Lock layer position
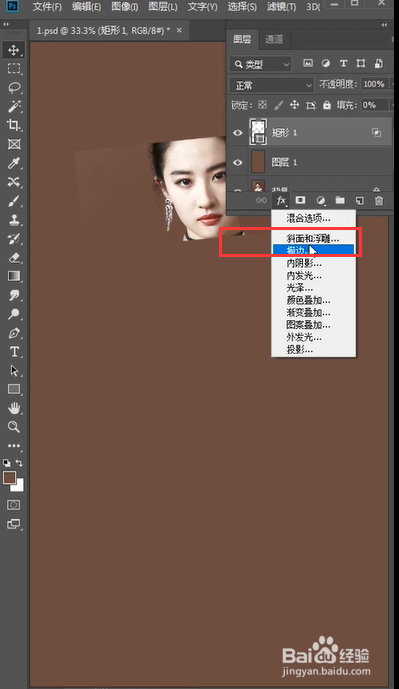The height and width of the screenshot is (689, 399). (x=294, y=105)
